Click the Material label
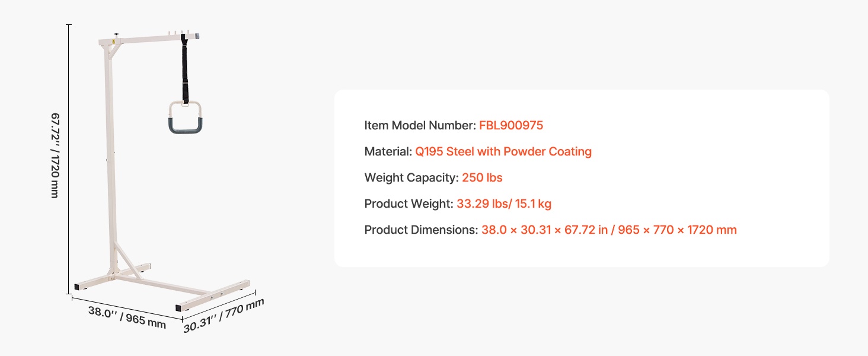Screen dimensions: 868x356 tap(388, 151)
